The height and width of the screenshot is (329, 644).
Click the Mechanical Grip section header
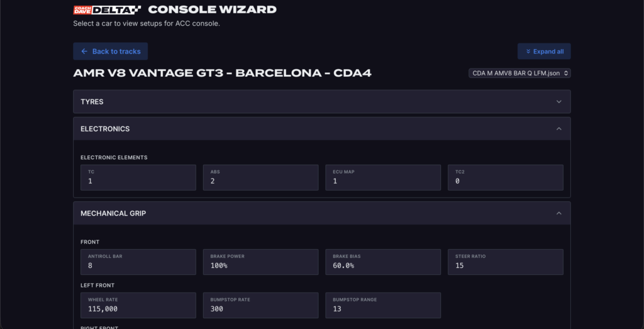coord(113,213)
